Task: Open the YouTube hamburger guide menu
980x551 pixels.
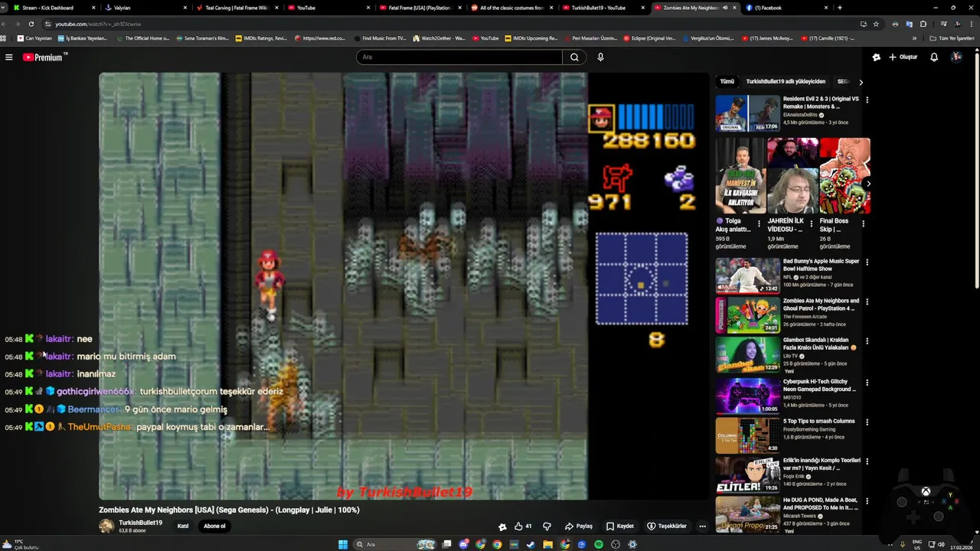Action: (x=8, y=57)
